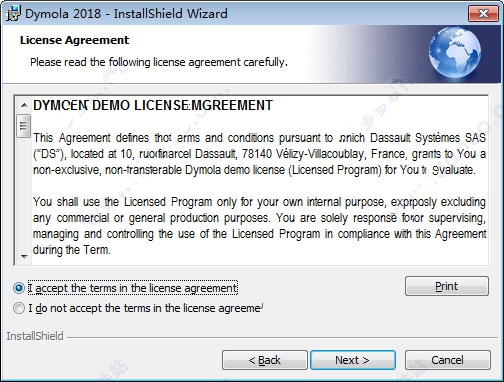Click the empty scrollbar track below the thumb
Viewport: 504px width, 382px height.
click(24, 193)
